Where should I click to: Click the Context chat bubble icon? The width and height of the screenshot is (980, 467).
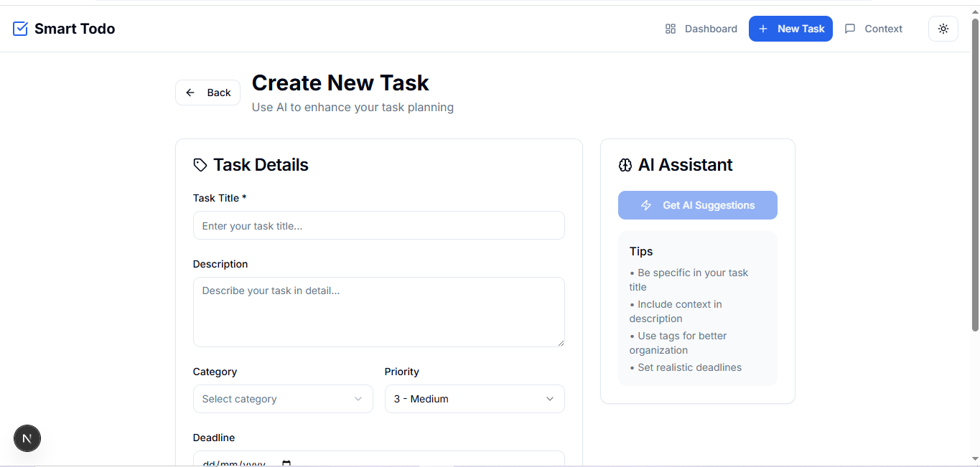850,29
